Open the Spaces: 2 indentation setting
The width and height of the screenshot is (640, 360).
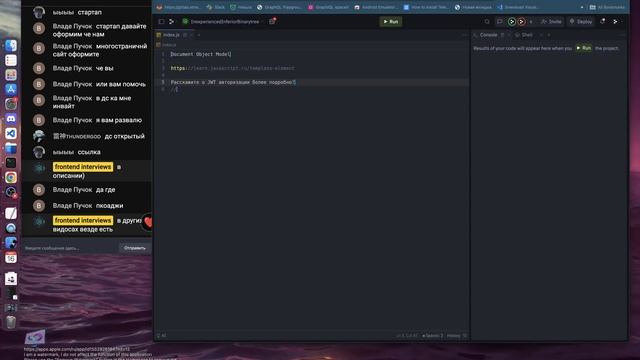click(x=432, y=336)
